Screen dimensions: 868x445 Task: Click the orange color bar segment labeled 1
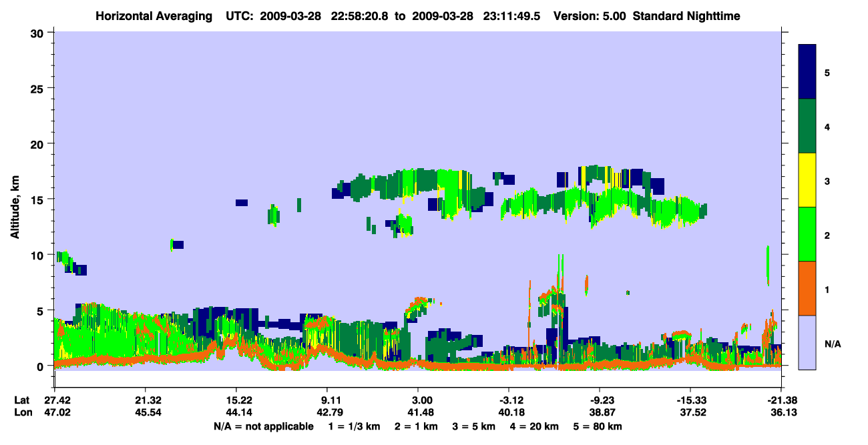tap(807, 288)
